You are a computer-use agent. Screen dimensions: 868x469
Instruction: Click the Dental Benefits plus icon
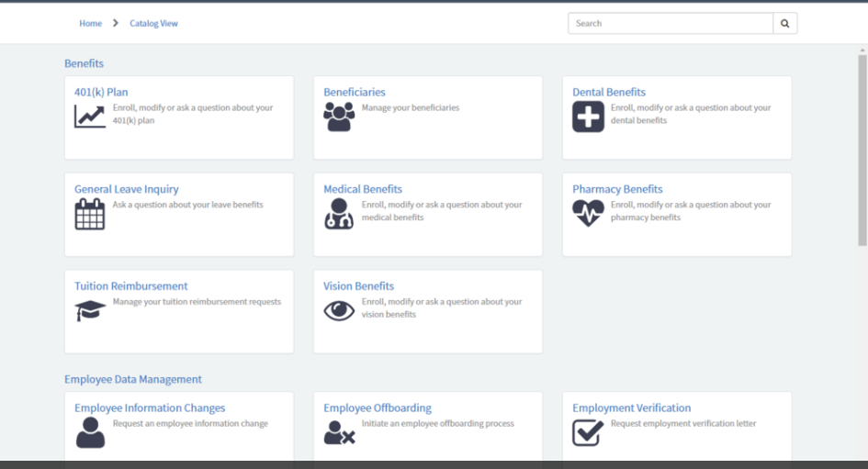coord(588,117)
